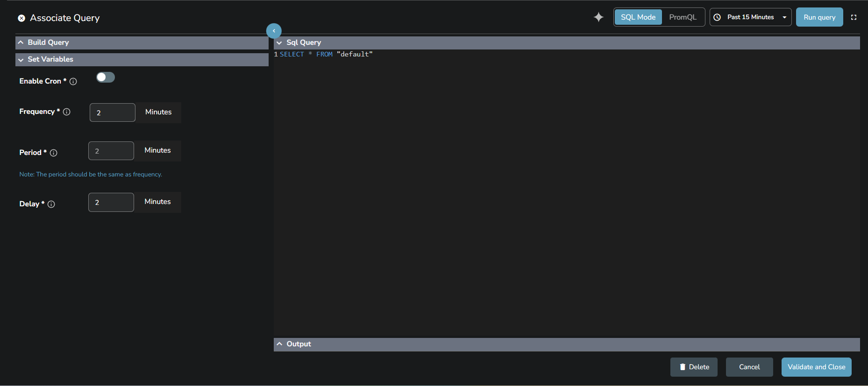Viewport: 868px width, 386px height.
Task: Open the Past 15 Minutes time dropdown
Action: click(x=750, y=17)
